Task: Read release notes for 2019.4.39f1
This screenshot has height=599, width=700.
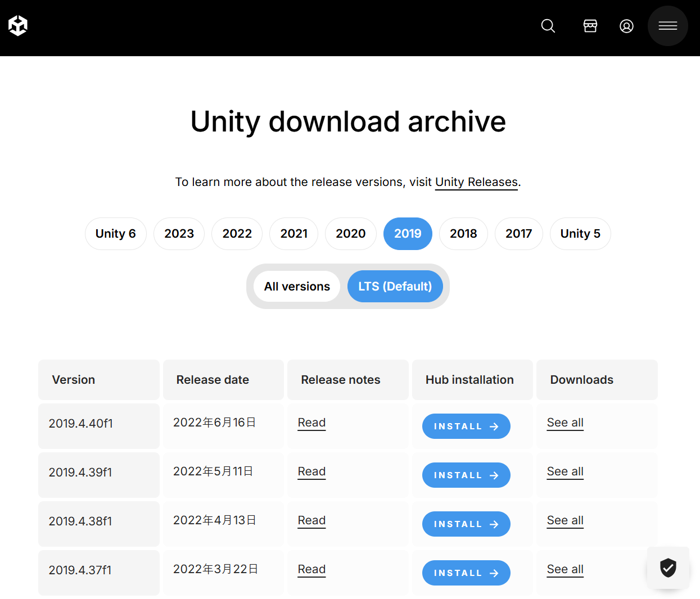Action: tap(311, 471)
